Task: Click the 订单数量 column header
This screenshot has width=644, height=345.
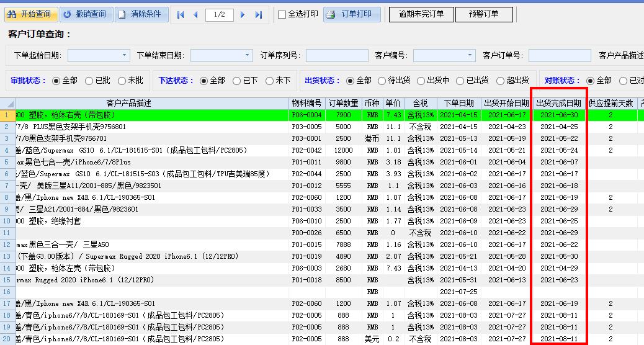Action: click(343, 103)
